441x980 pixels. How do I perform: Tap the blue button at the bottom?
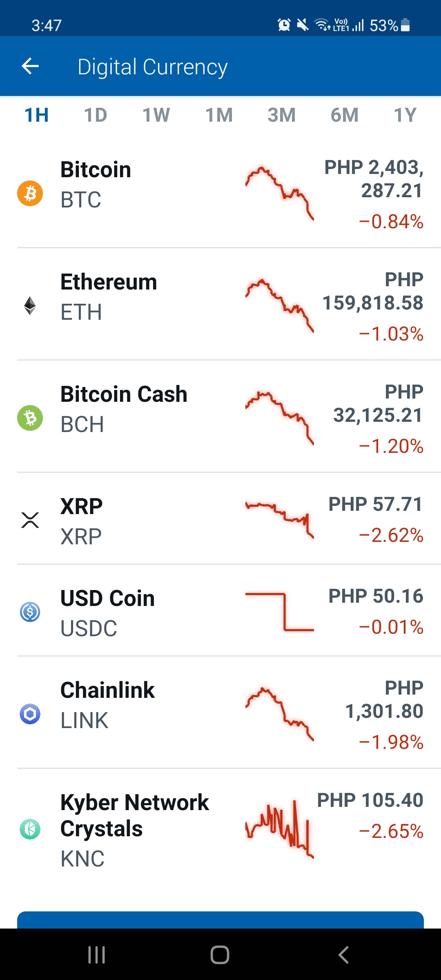(220, 920)
